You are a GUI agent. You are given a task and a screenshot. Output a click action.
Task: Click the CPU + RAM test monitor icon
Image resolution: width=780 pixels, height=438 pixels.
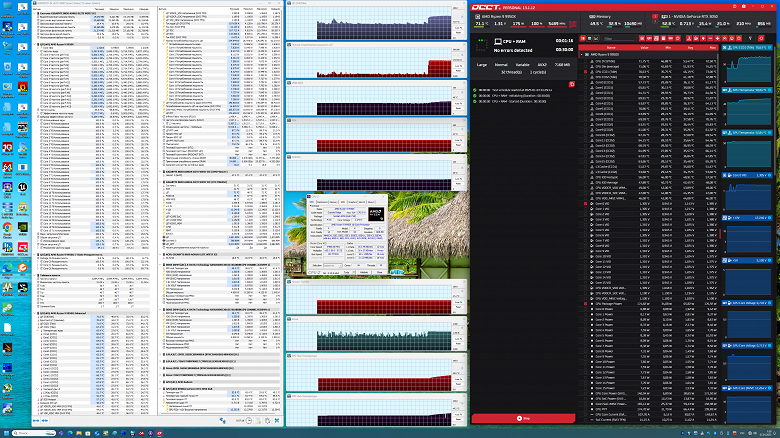(498, 43)
